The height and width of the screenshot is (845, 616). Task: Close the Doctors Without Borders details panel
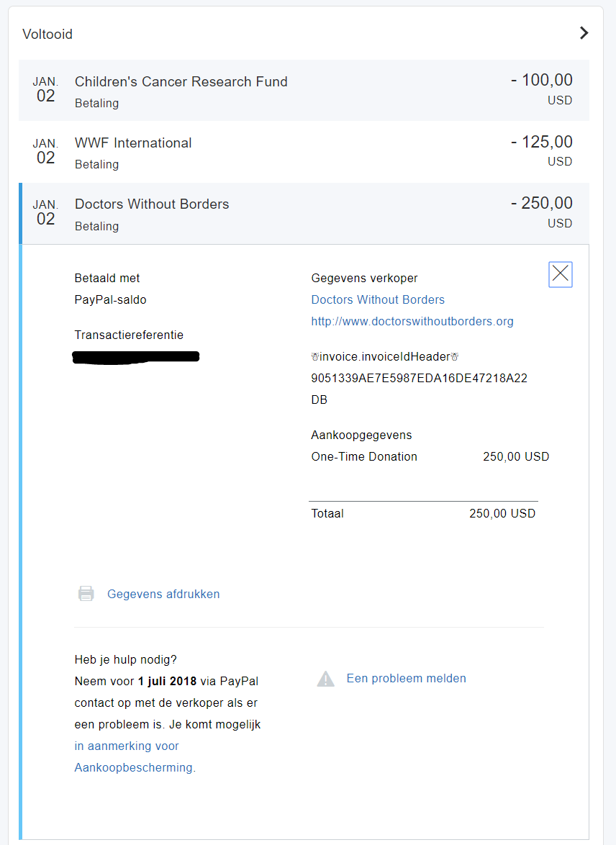point(560,274)
